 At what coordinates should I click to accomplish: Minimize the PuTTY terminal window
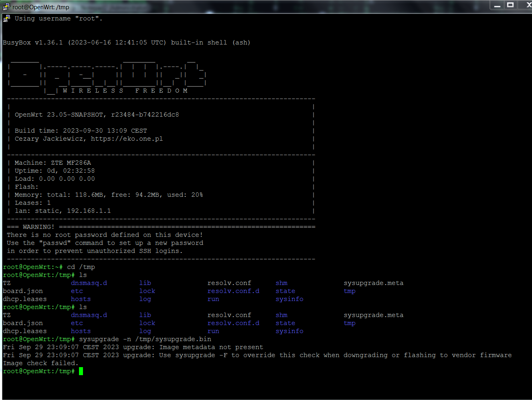[x=497, y=5]
